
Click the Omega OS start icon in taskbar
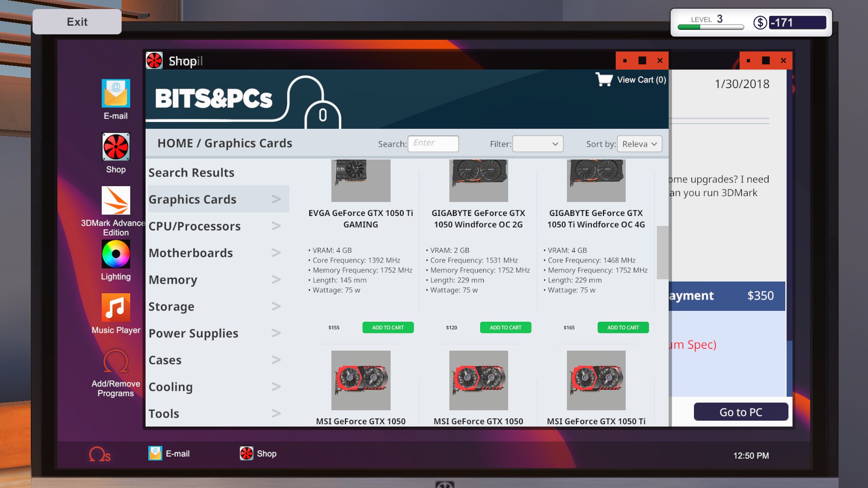pyautogui.click(x=99, y=454)
